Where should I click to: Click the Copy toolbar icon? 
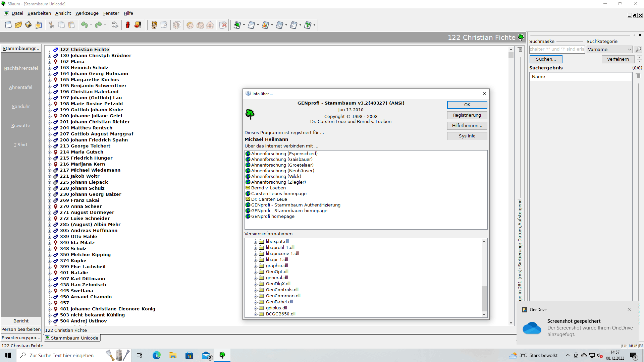(61, 25)
